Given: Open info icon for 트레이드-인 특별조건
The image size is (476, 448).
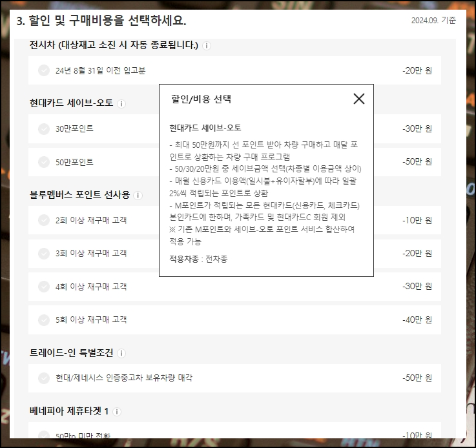Looking at the screenshot, I should click(x=121, y=353).
